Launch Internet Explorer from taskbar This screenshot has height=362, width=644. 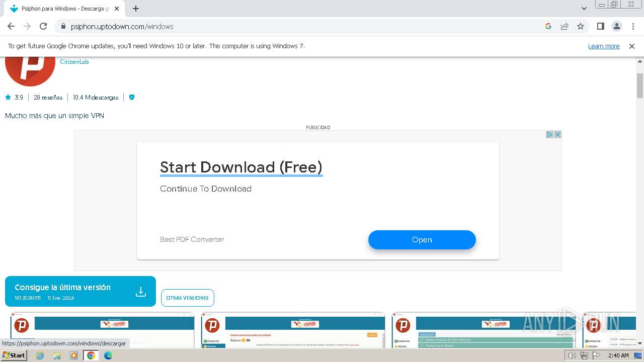pyautogui.click(x=40, y=355)
